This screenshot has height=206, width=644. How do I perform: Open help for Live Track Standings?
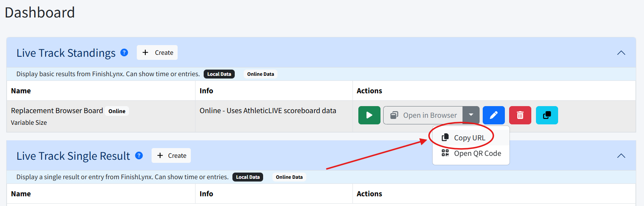tap(124, 52)
